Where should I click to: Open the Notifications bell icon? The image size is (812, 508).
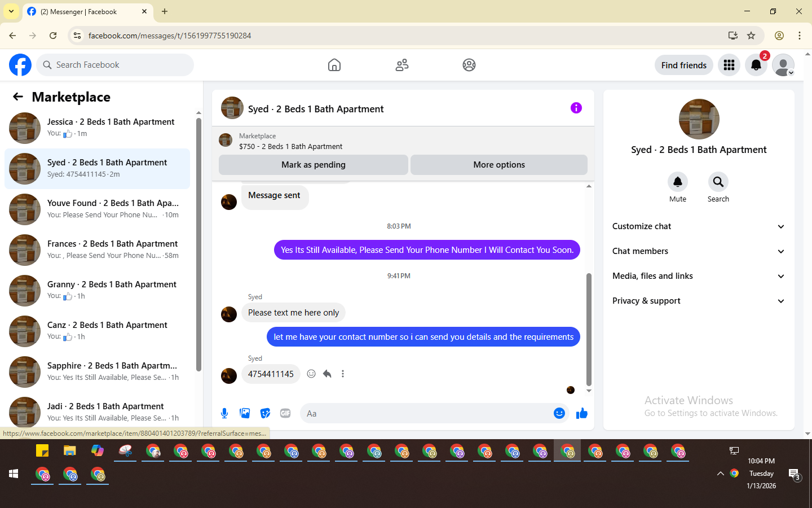[756, 65]
